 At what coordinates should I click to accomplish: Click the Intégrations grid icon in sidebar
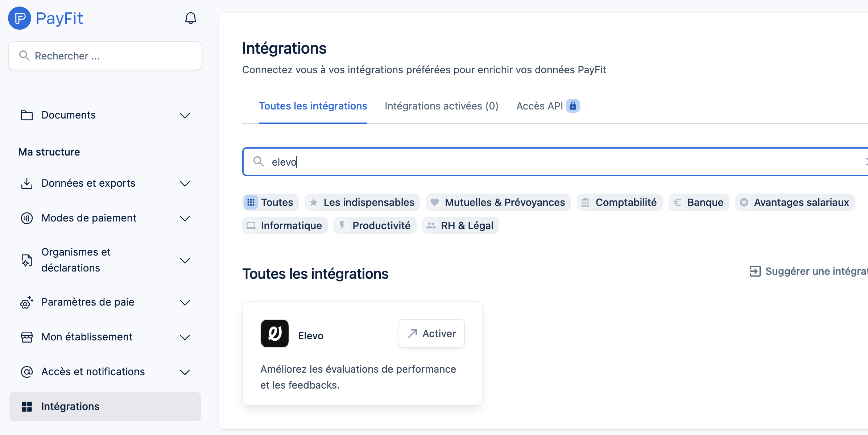27,407
